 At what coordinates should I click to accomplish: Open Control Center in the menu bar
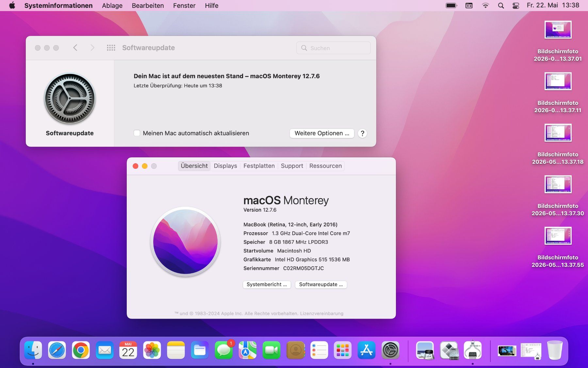coord(516,6)
